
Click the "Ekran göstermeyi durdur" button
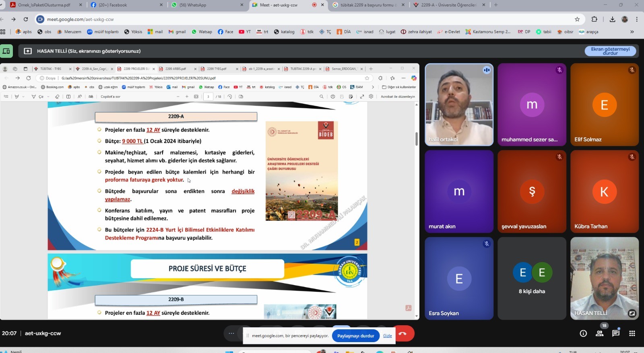click(610, 51)
